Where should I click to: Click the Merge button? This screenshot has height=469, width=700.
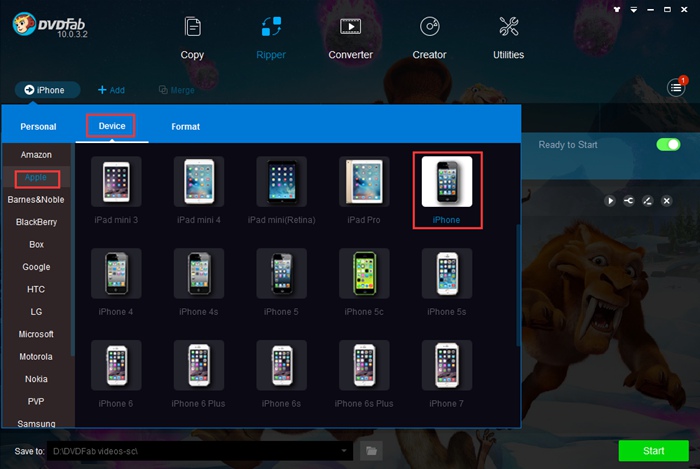[177, 90]
